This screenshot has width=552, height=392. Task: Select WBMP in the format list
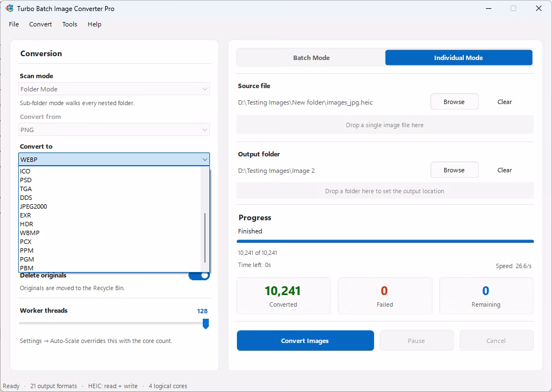110,233
